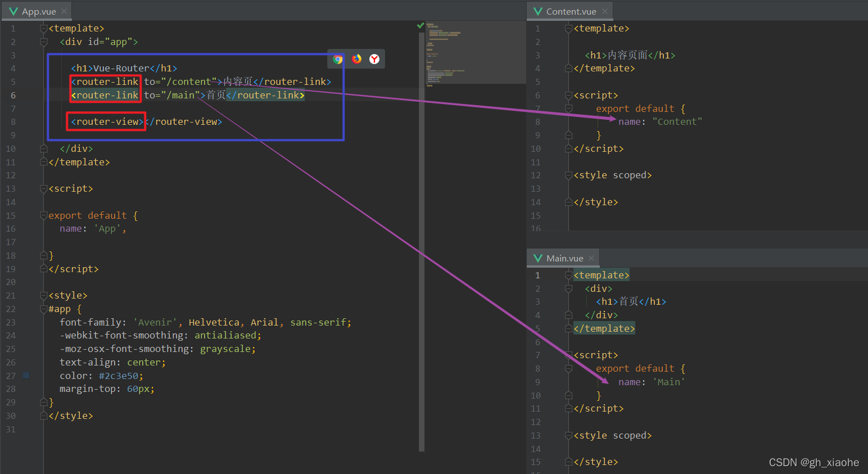The width and height of the screenshot is (868, 474).
Task: Click the Vue icon on Main.vue tab
Action: click(538, 258)
